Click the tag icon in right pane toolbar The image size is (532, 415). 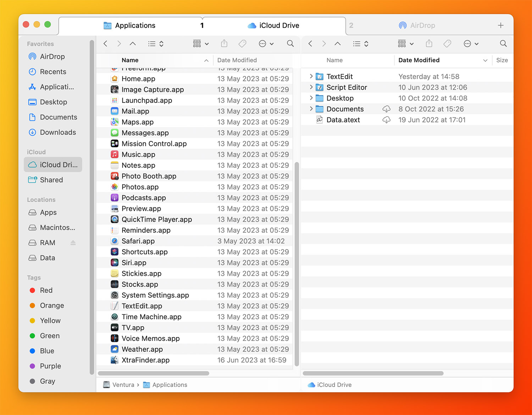click(x=447, y=44)
